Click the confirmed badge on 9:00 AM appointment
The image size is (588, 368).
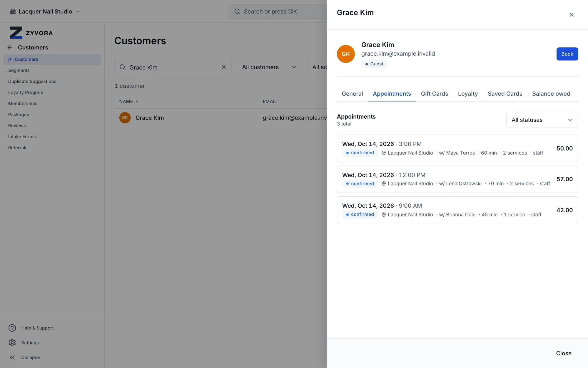pyautogui.click(x=360, y=215)
